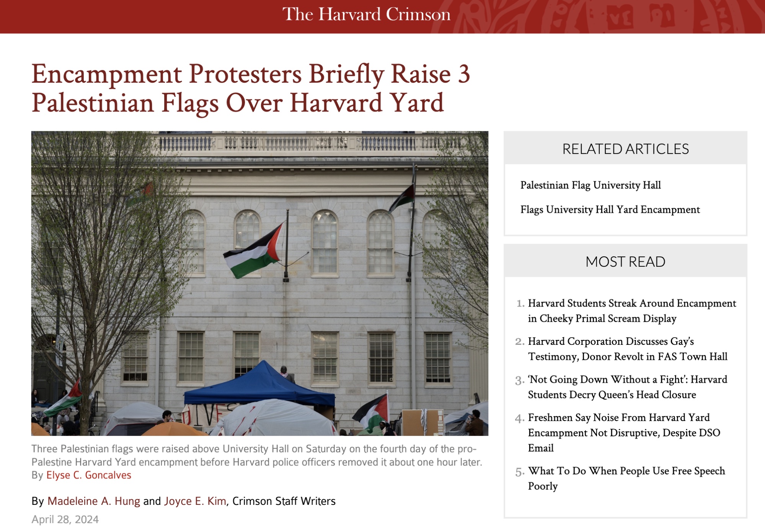Open 'What To Do When People Use Free Speech Poorly'
The image size is (765, 532).
(x=626, y=478)
